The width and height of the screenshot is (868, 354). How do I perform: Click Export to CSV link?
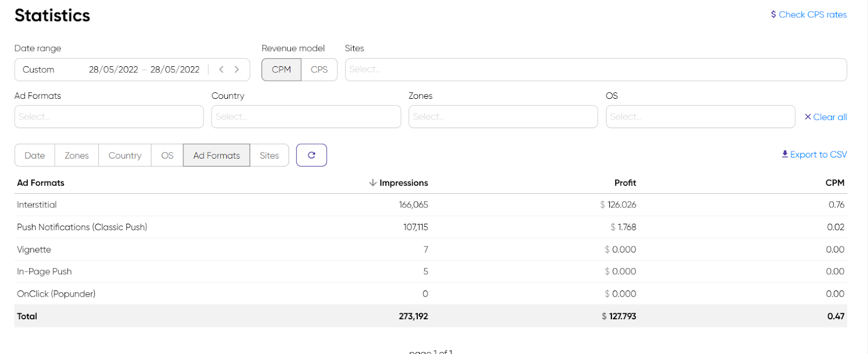[x=814, y=155]
